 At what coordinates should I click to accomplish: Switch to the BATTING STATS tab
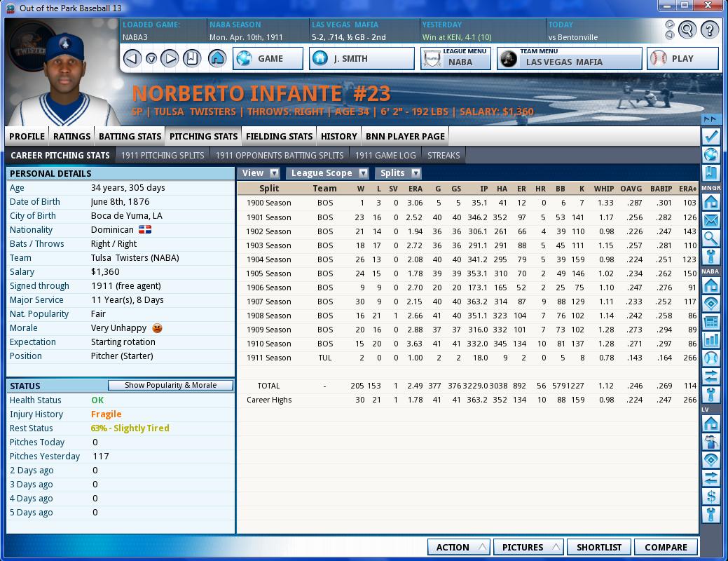[x=130, y=136]
